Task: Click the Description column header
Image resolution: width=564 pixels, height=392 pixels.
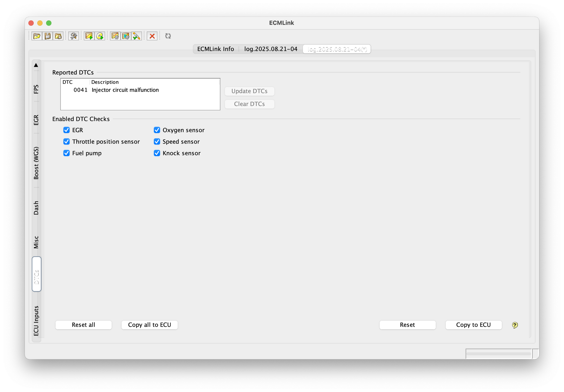Action: point(155,82)
